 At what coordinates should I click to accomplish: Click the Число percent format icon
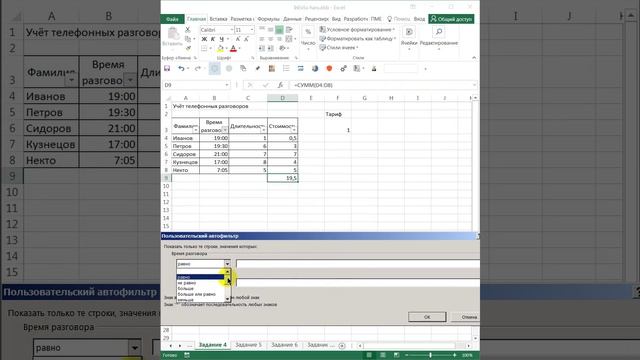coord(308,32)
